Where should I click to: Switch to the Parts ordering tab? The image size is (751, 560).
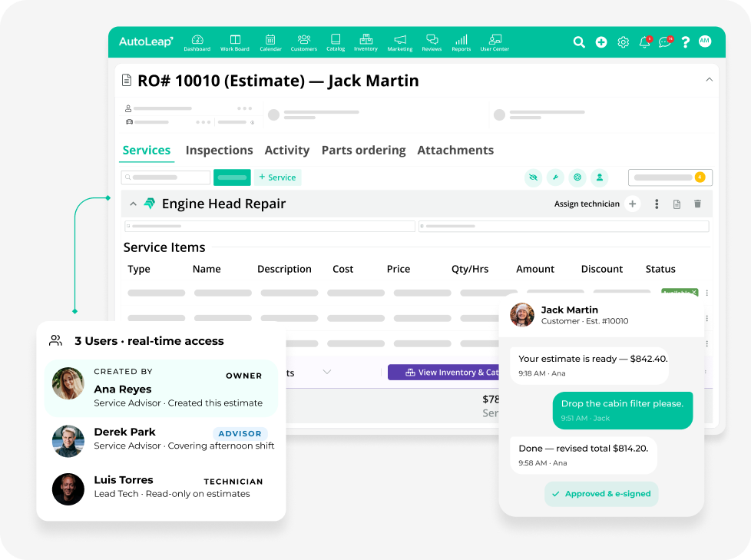[x=363, y=150]
